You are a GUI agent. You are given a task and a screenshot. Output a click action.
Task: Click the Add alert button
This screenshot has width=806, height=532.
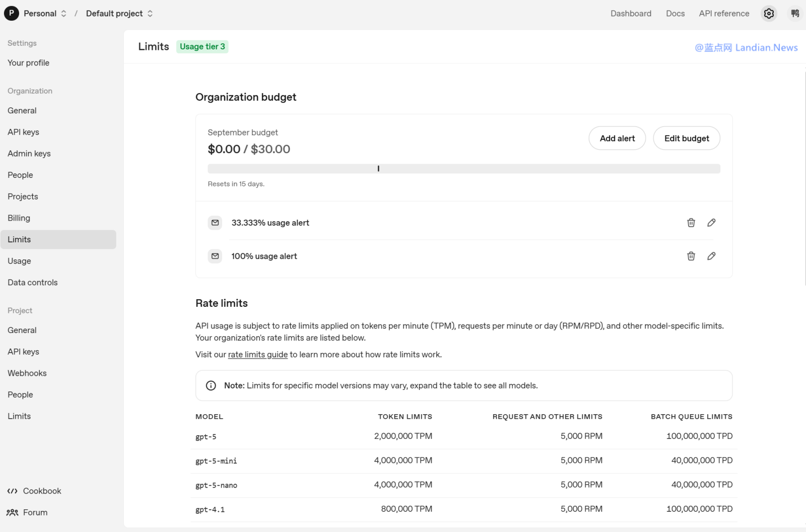(617, 138)
